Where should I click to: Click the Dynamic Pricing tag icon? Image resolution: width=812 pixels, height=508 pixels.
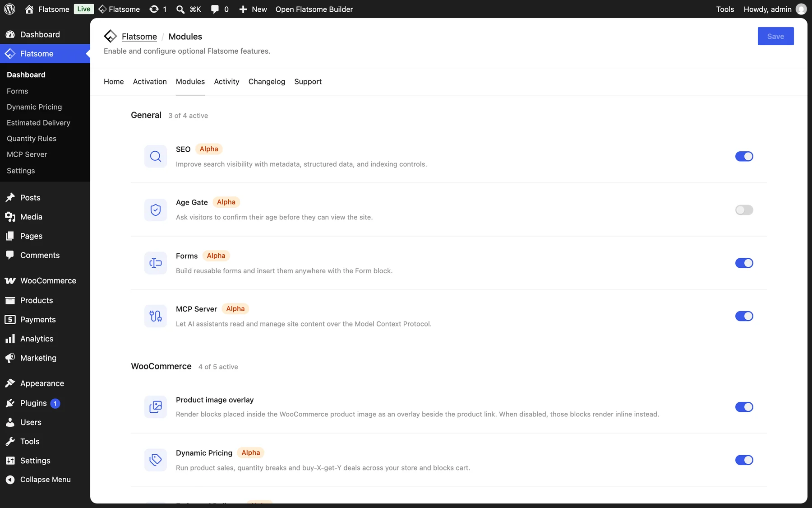pyautogui.click(x=156, y=460)
